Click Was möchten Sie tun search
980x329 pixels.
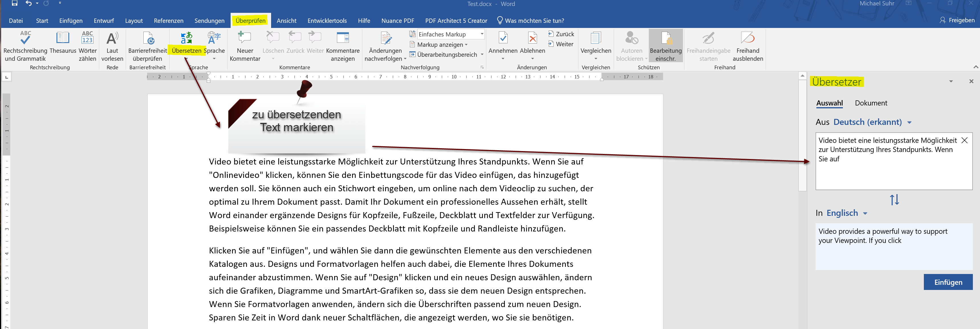pyautogui.click(x=530, y=21)
